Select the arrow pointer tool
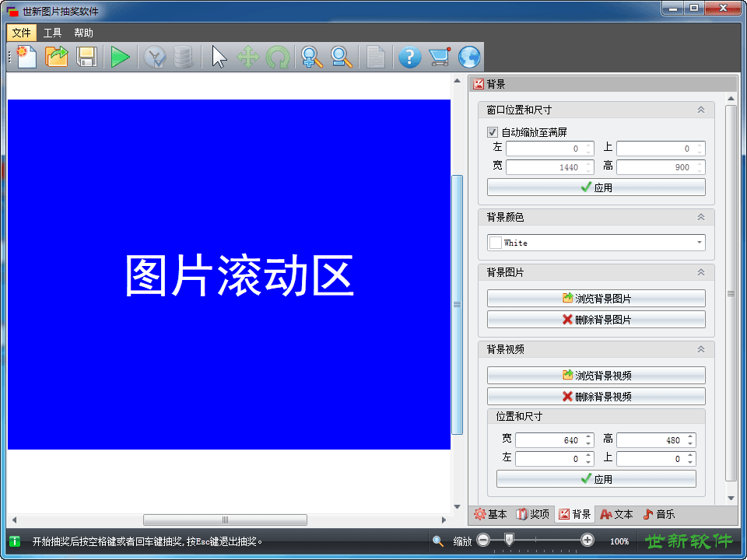Image resolution: width=747 pixels, height=560 pixels. 219,57
